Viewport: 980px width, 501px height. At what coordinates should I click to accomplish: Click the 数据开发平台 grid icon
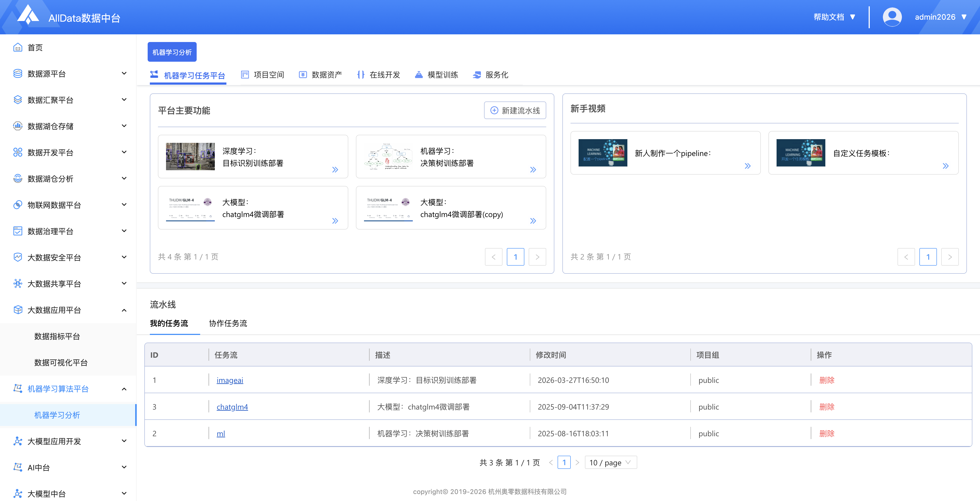click(17, 152)
